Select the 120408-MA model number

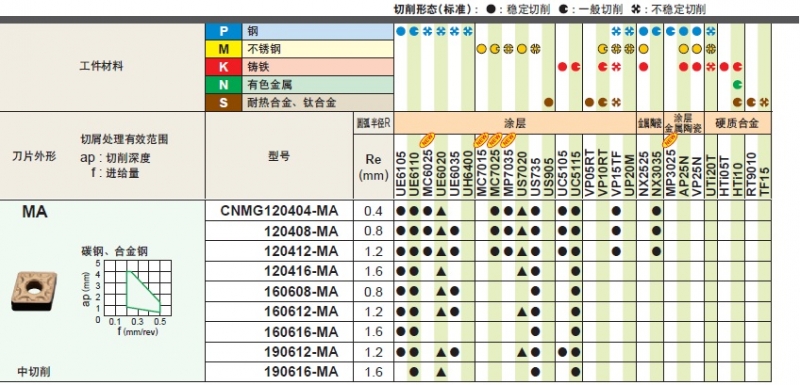301,231
